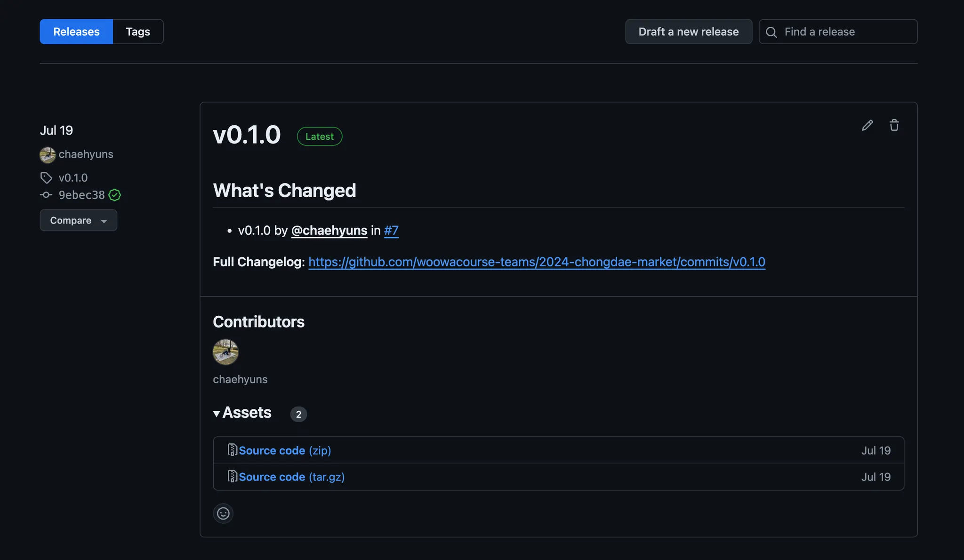Click the pencil edit release icon
This screenshot has height=560, width=964.
click(x=867, y=125)
